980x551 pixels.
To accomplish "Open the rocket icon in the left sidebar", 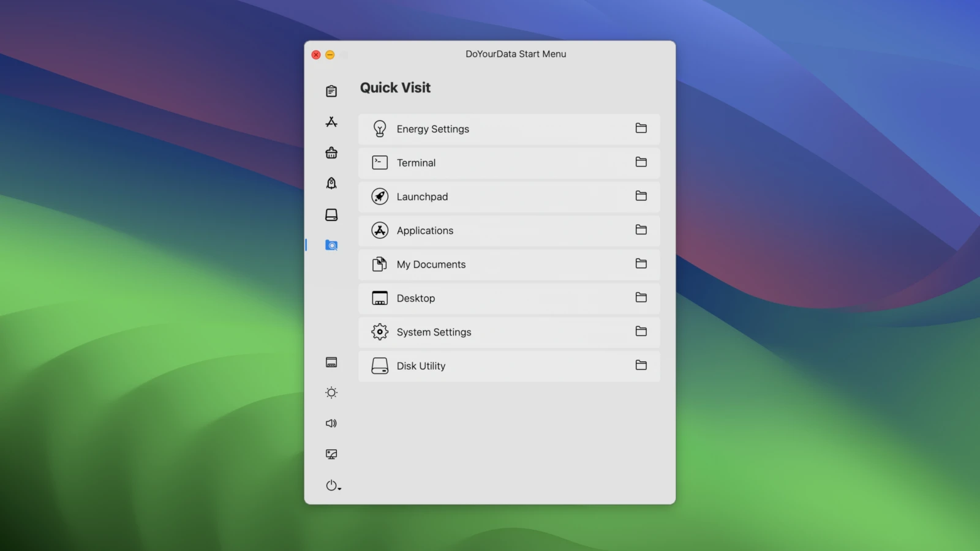I will [331, 184].
